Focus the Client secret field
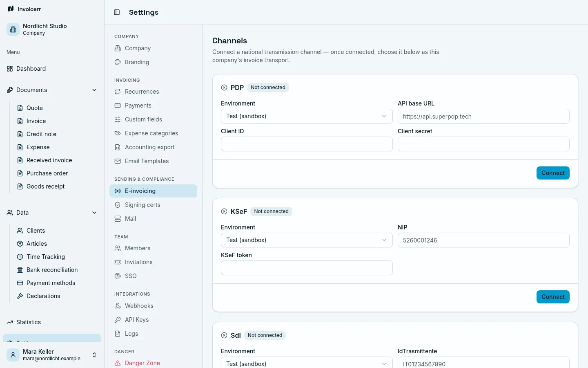 tap(483, 144)
